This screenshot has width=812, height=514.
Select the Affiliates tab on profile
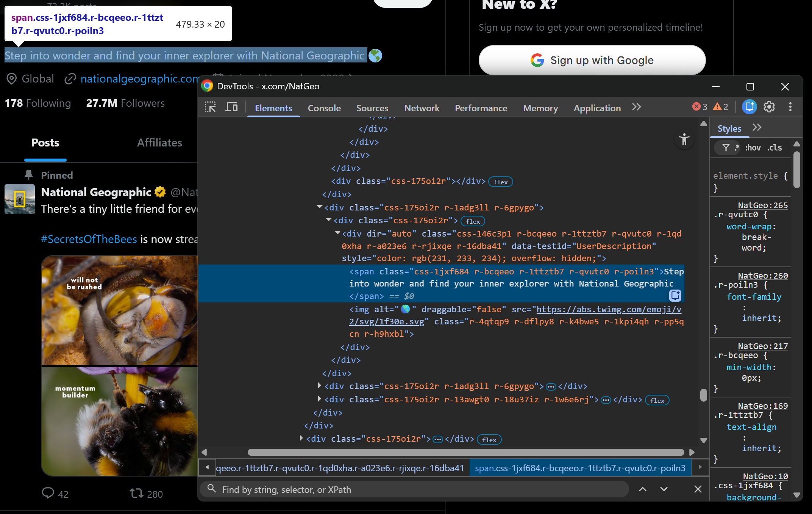pyautogui.click(x=159, y=143)
